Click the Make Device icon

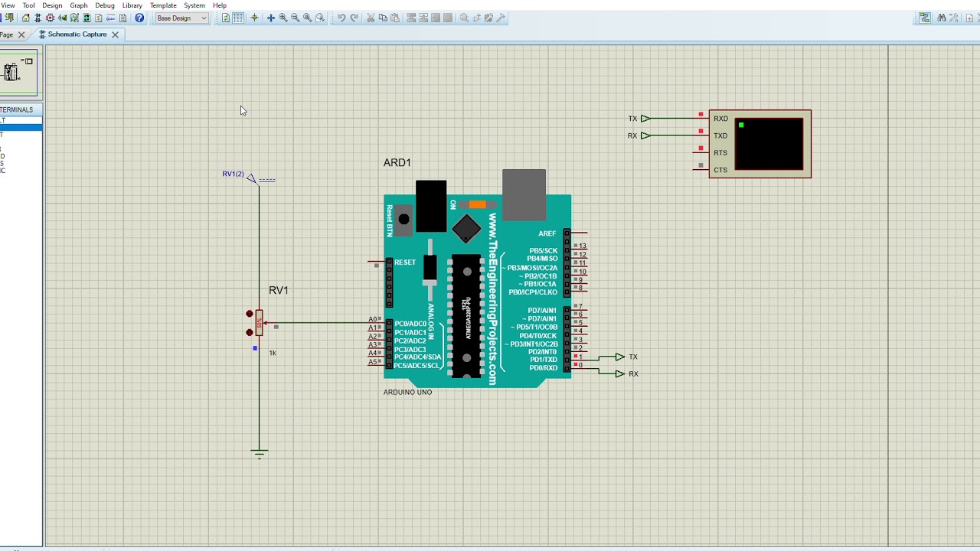pos(476,18)
